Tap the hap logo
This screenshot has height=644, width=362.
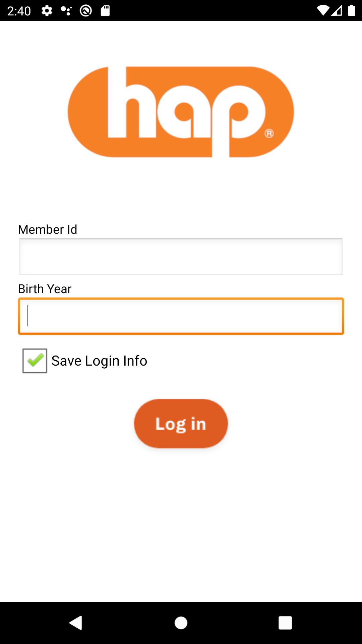[181, 112]
